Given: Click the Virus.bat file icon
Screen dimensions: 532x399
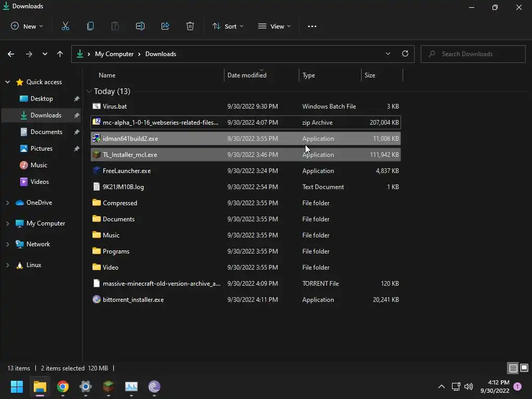Looking at the screenshot, I should (x=96, y=106).
